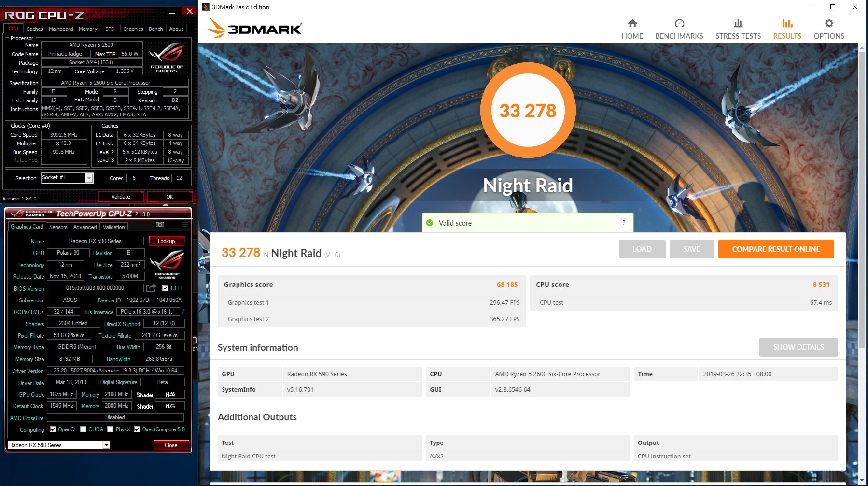This screenshot has width=868, height=486.
Task: Click the valid score help question mark
Action: coord(624,223)
